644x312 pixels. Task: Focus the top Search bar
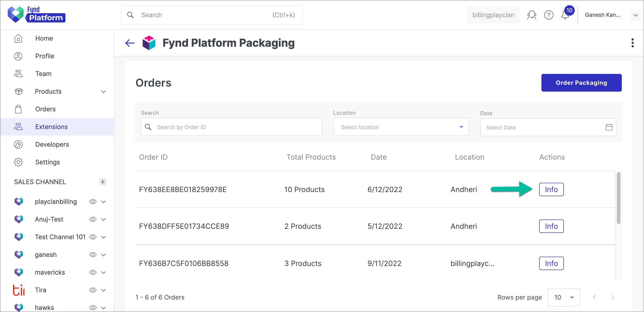212,15
